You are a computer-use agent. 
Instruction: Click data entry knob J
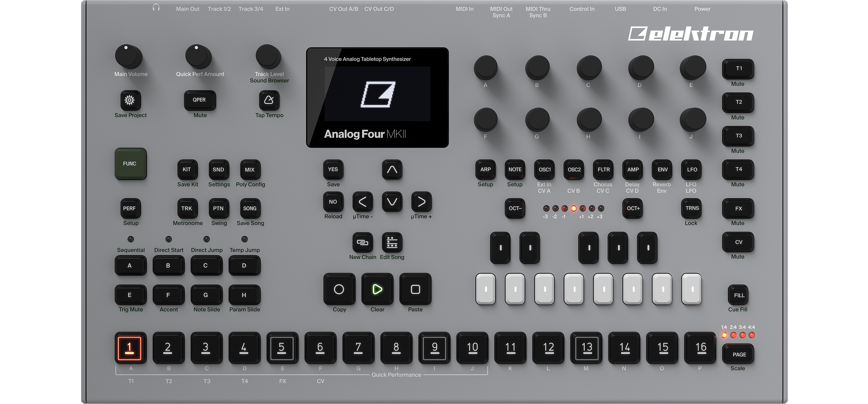click(x=693, y=119)
